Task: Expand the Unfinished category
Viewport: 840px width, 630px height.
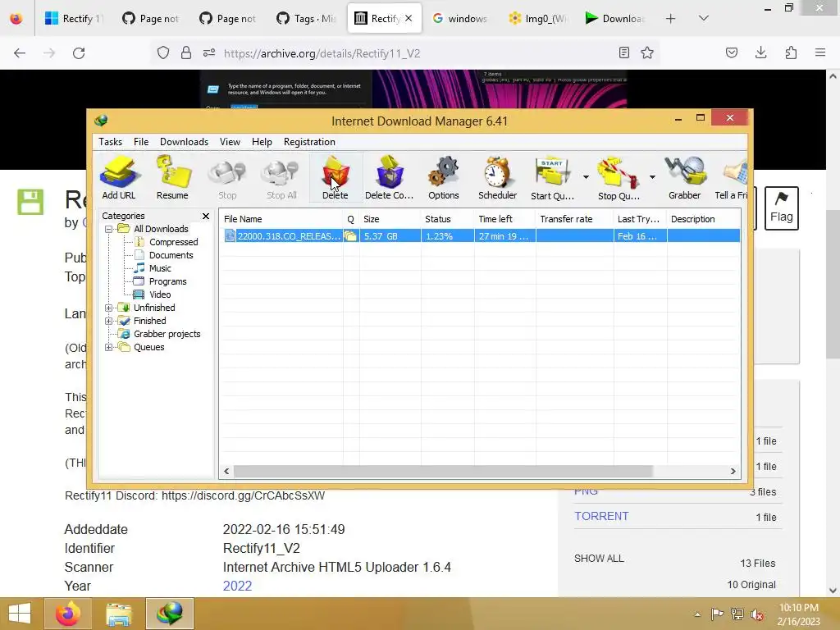Action: click(109, 308)
